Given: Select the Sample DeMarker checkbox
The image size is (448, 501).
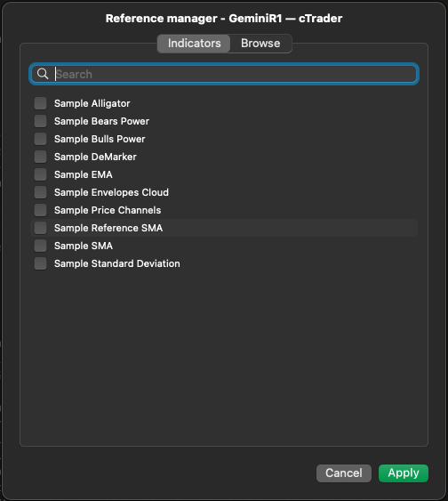Looking at the screenshot, I should (x=41, y=157).
